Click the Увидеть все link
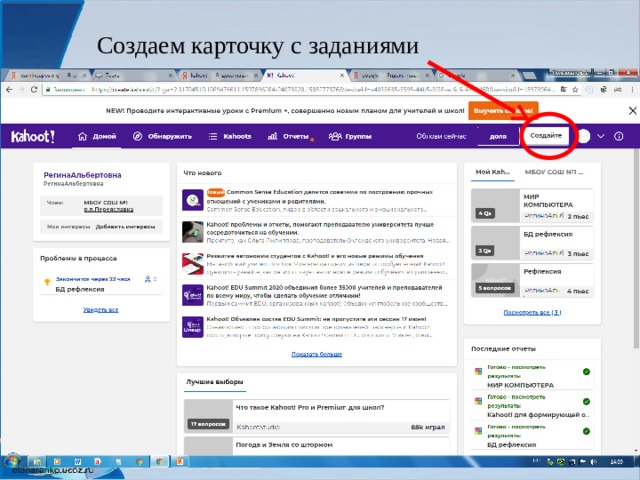640x480 pixels. click(x=100, y=310)
